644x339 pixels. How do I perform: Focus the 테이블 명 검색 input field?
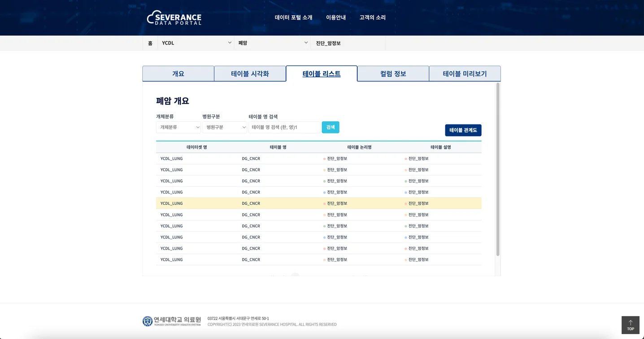tap(284, 128)
